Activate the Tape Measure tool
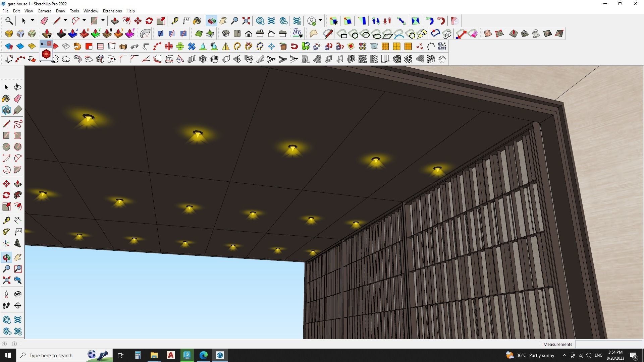This screenshot has width=644, height=362. [6, 220]
